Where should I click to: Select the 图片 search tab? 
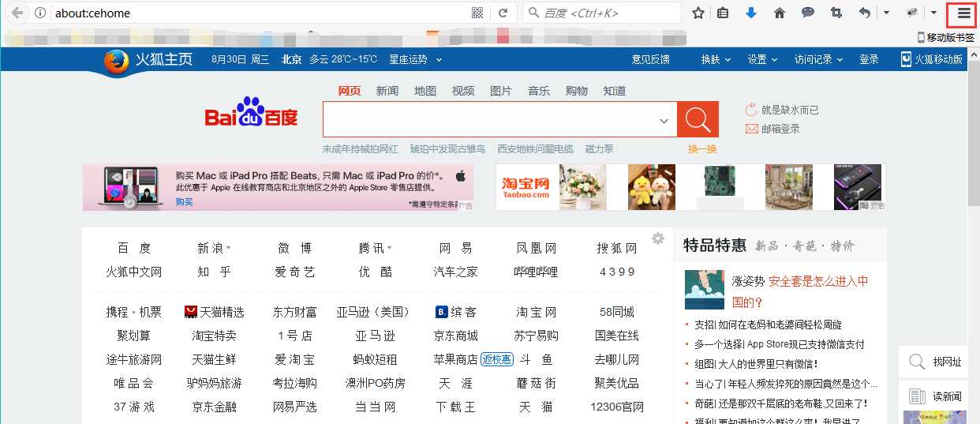pos(500,91)
